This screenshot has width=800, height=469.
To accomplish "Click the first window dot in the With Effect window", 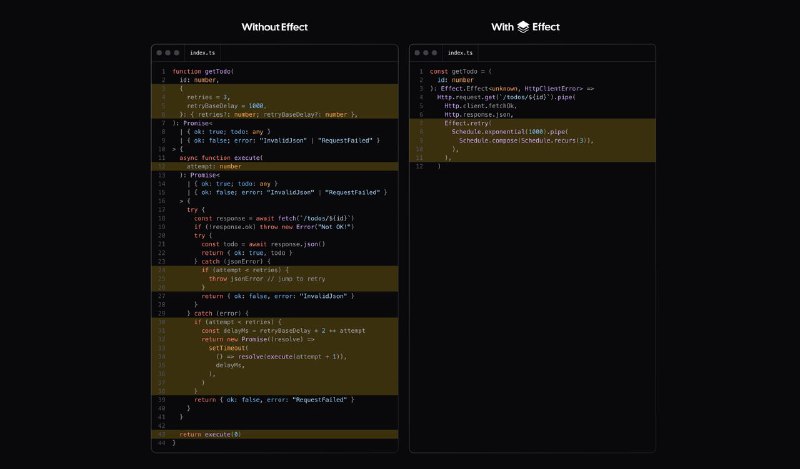I will point(417,53).
